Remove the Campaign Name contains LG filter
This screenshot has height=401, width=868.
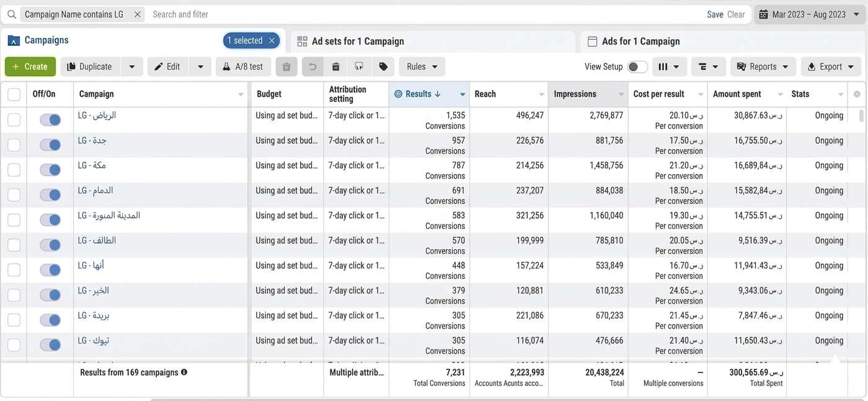click(137, 14)
